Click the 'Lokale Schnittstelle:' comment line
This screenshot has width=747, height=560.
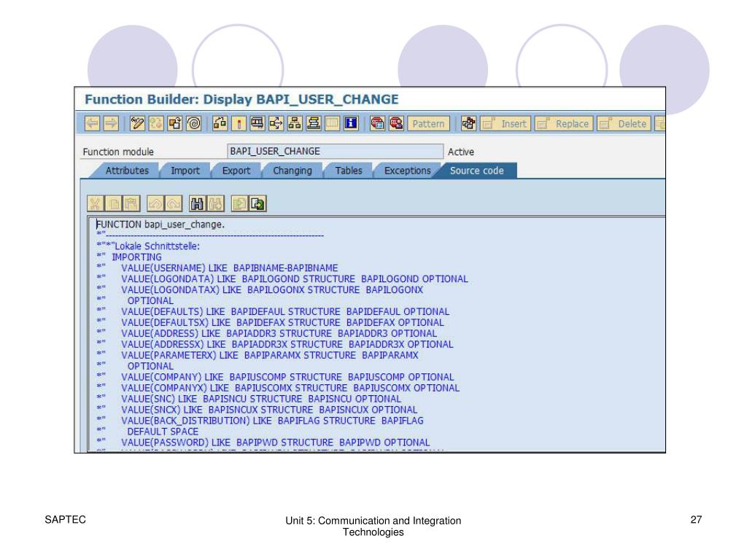coord(147,246)
